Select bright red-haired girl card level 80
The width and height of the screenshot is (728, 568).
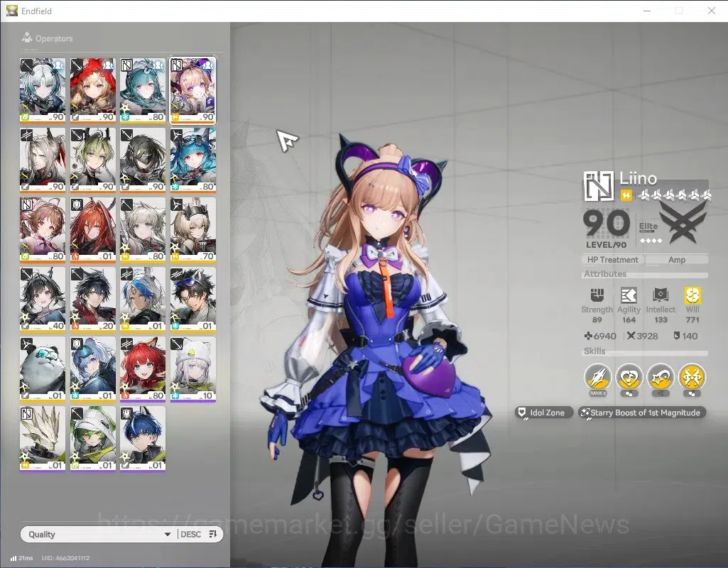[x=143, y=369]
